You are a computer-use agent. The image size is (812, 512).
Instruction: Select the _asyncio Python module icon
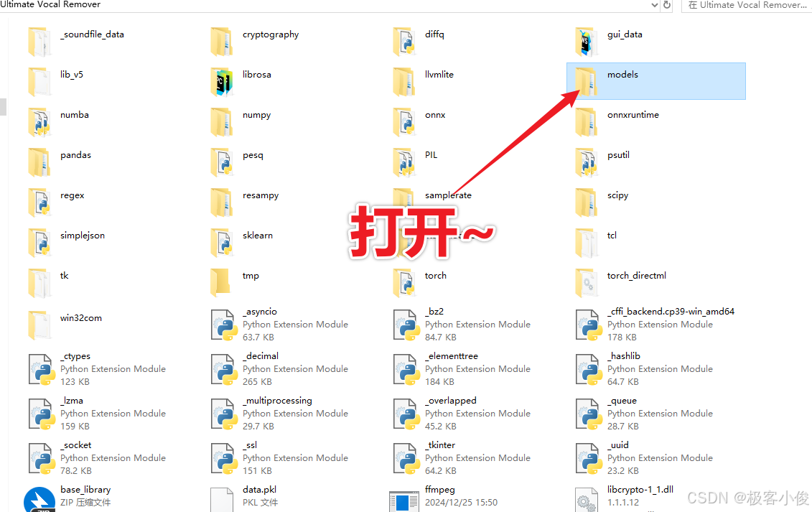(x=224, y=325)
